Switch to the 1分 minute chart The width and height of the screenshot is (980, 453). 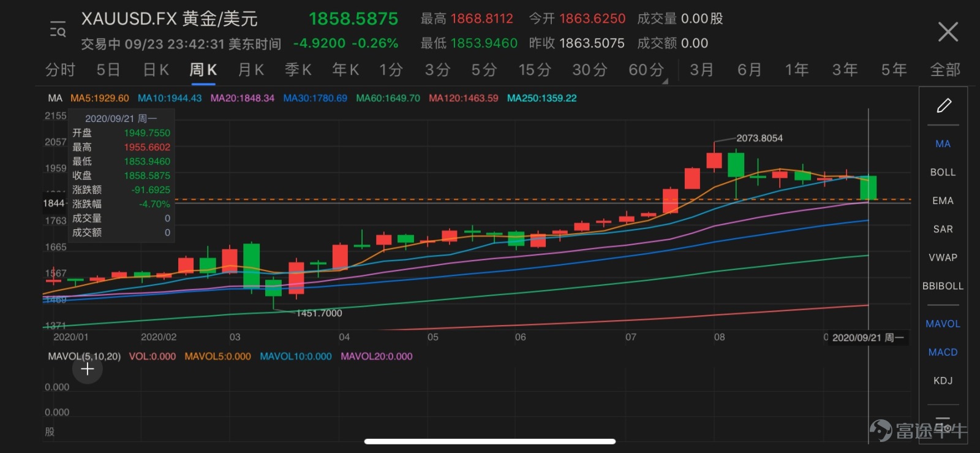[x=391, y=70]
